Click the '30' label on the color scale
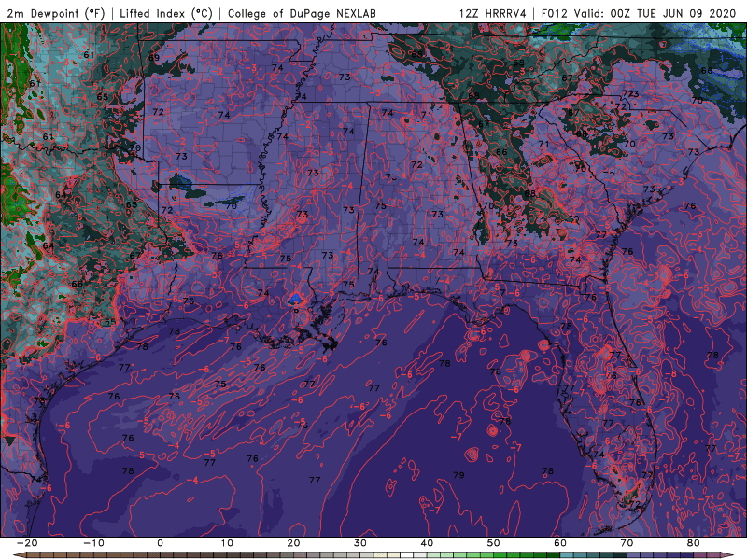Viewport: 747px width, 560px height. point(360,543)
